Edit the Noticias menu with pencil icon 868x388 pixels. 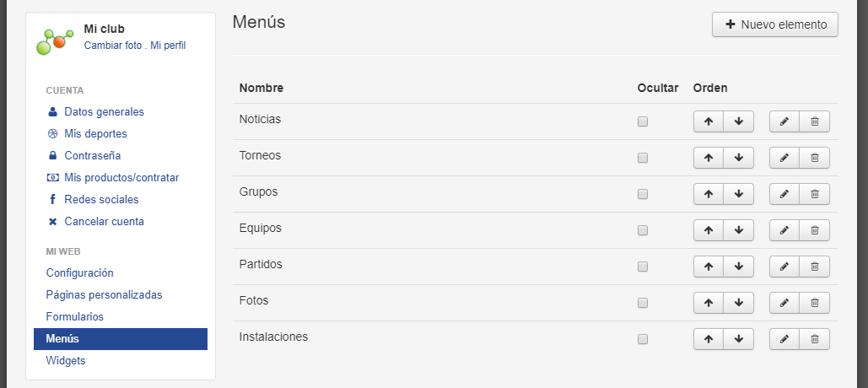[784, 121]
